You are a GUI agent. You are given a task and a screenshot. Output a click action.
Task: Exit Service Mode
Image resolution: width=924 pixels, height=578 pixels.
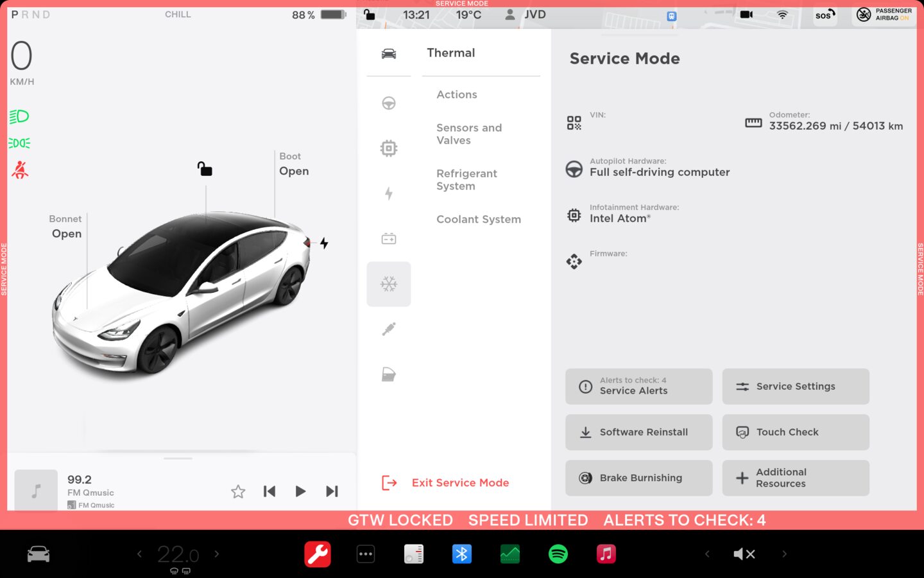pos(460,483)
